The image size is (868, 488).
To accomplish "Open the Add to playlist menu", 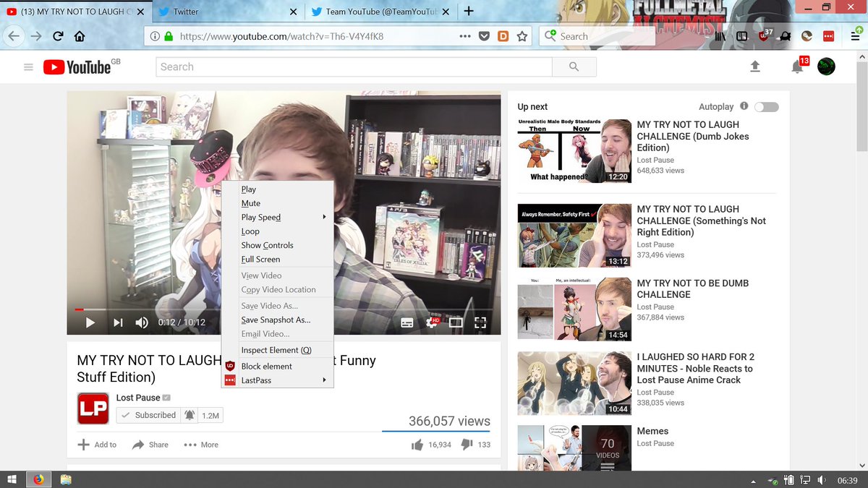I will coord(97,445).
